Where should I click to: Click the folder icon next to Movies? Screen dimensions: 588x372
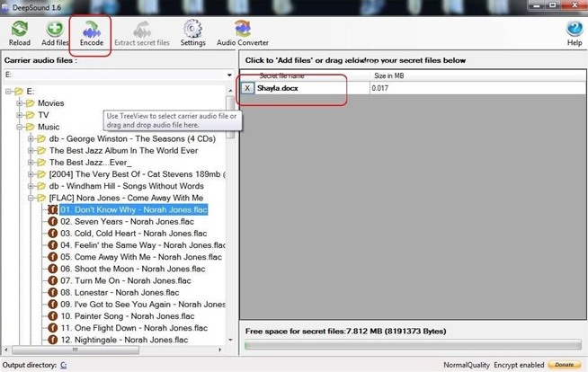(30, 103)
